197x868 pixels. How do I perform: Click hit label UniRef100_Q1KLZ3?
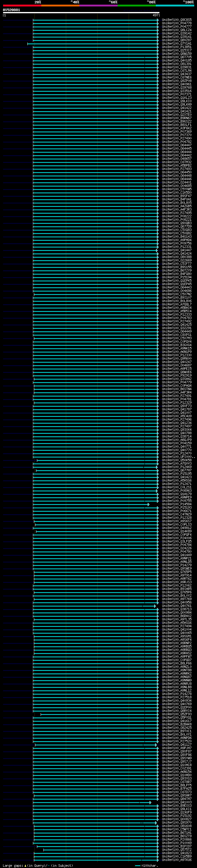[x=177, y=98]
